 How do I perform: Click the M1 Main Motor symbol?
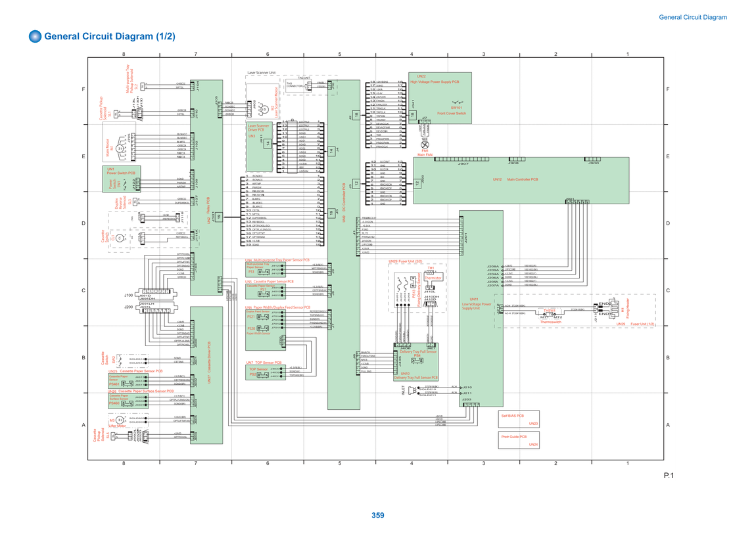(120, 148)
